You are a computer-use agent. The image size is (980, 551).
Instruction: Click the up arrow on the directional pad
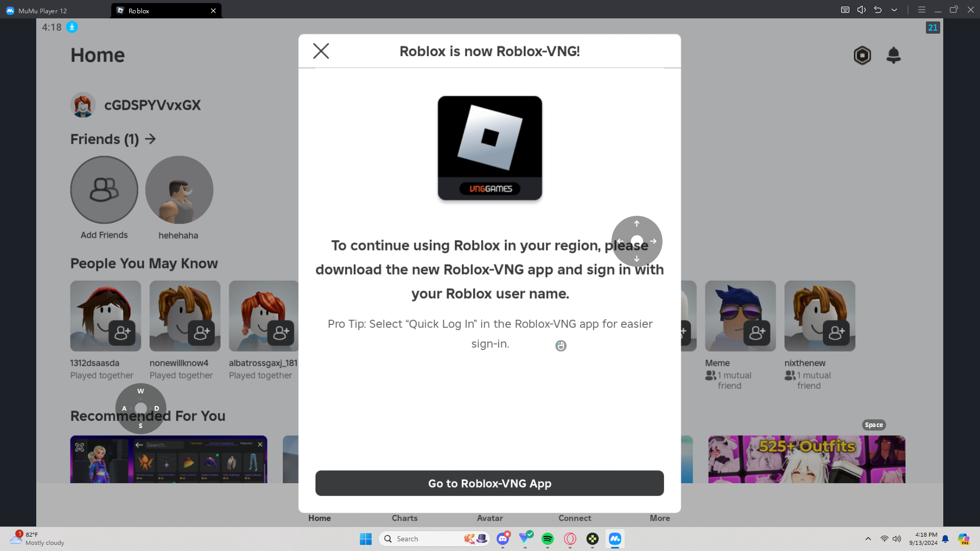tap(636, 224)
